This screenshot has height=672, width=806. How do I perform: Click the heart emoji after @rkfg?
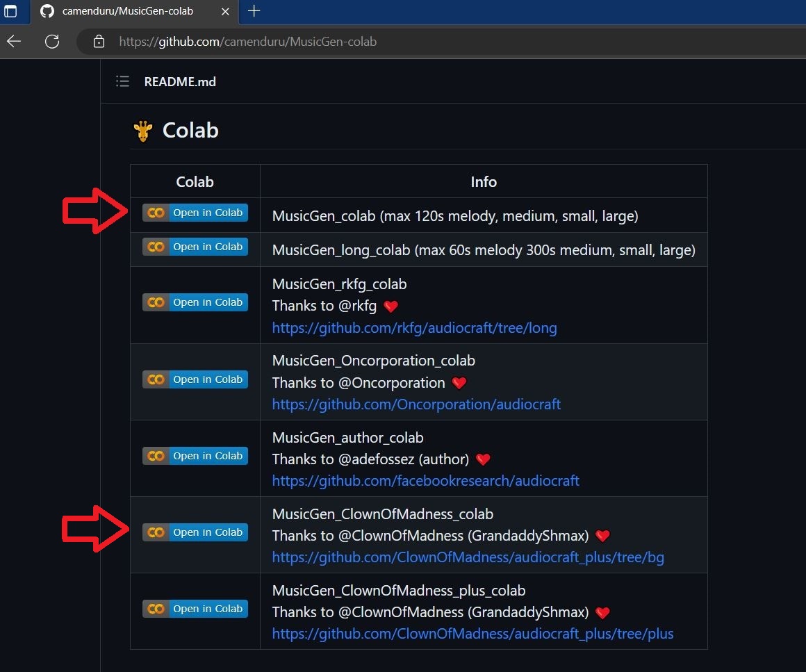click(x=390, y=307)
